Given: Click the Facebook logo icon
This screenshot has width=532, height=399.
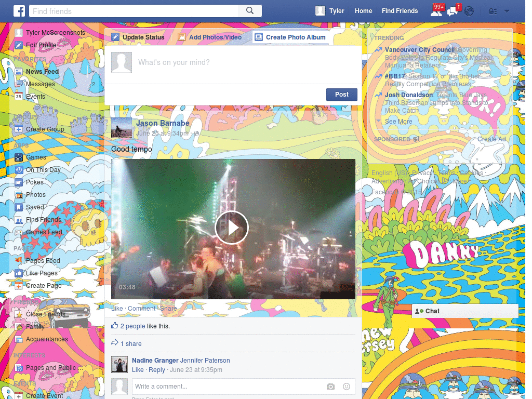Looking at the screenshot, I should click(19, 11).
